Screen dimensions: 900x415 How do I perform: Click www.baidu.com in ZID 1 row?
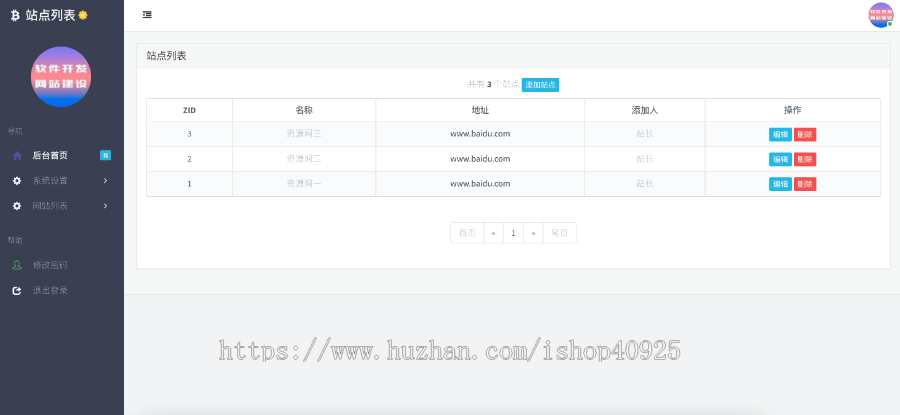(480, 184)
